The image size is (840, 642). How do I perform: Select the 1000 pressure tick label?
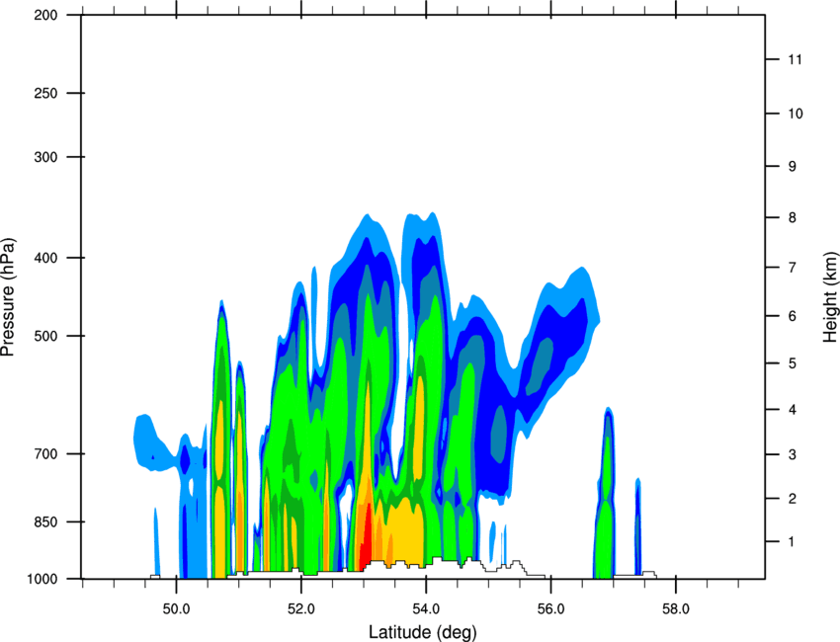[42, 579]
